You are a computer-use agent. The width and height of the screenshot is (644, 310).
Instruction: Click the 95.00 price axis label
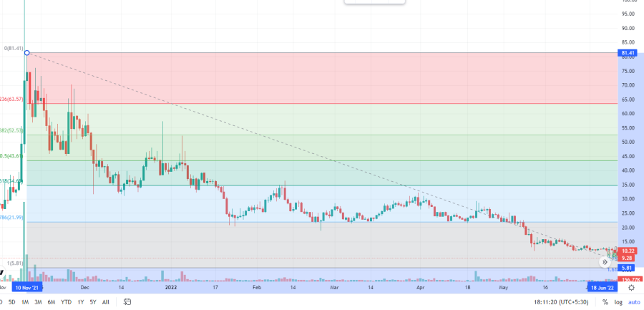[629, 14]
